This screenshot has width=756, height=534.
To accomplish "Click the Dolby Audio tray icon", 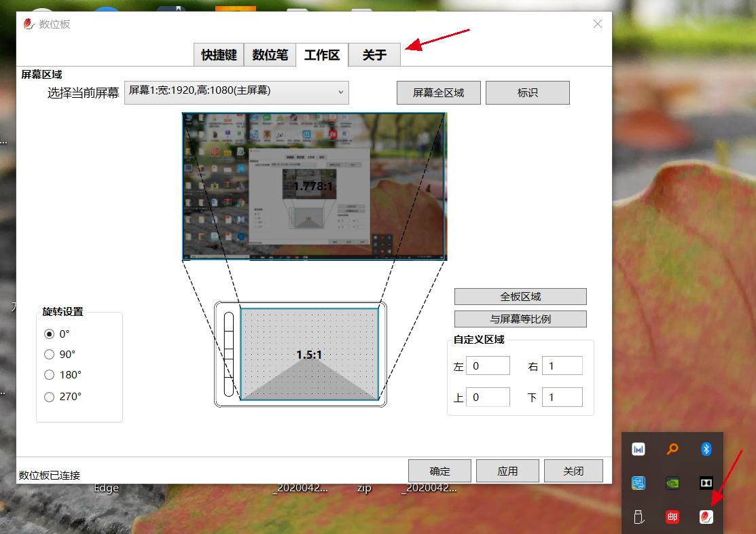I will click(706, 483).
